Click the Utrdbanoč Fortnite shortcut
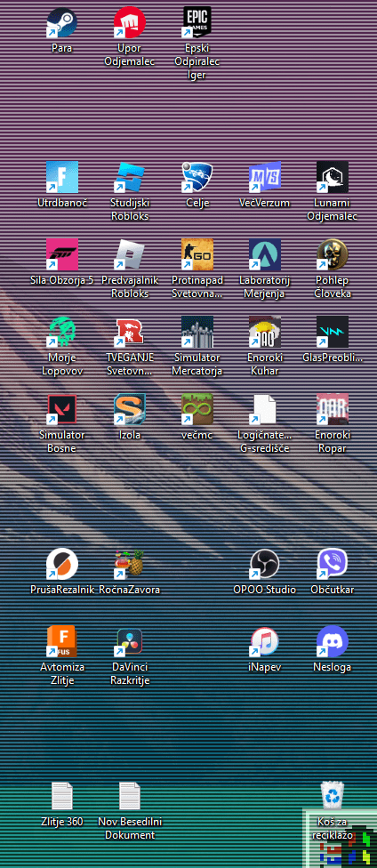The width and height of the screenshot is (377, 868). click(x=62, y=177)
